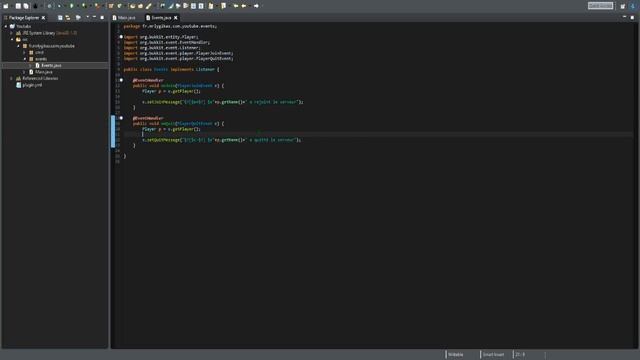Click the setJoinMessage code line

(223, 102)
